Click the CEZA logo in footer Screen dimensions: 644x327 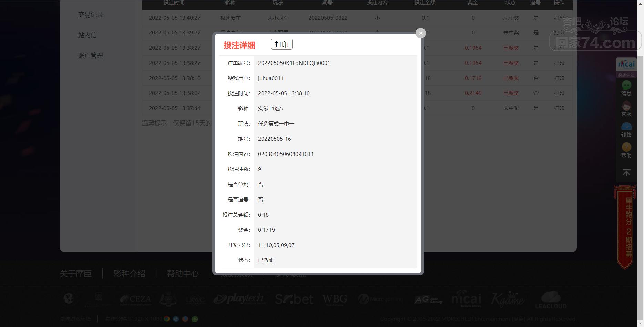coord(135,299)
